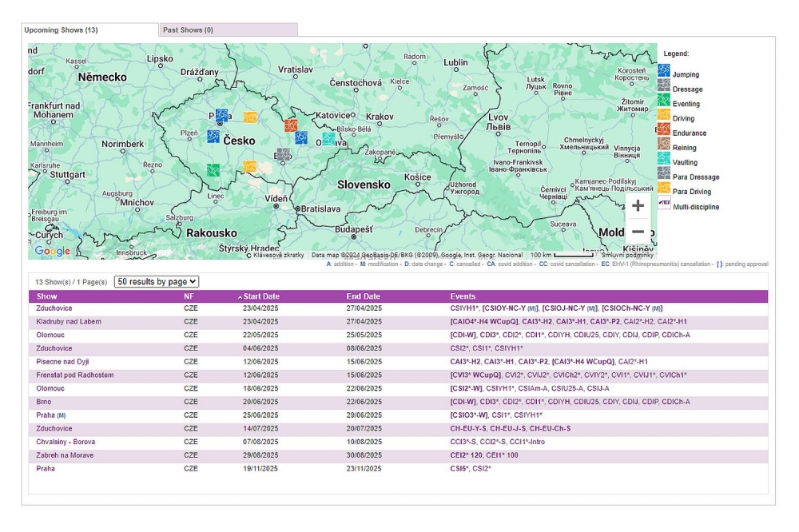Open Zduchovice show starting 14/07/2025

pyautogui.click(x=54, y=428)
